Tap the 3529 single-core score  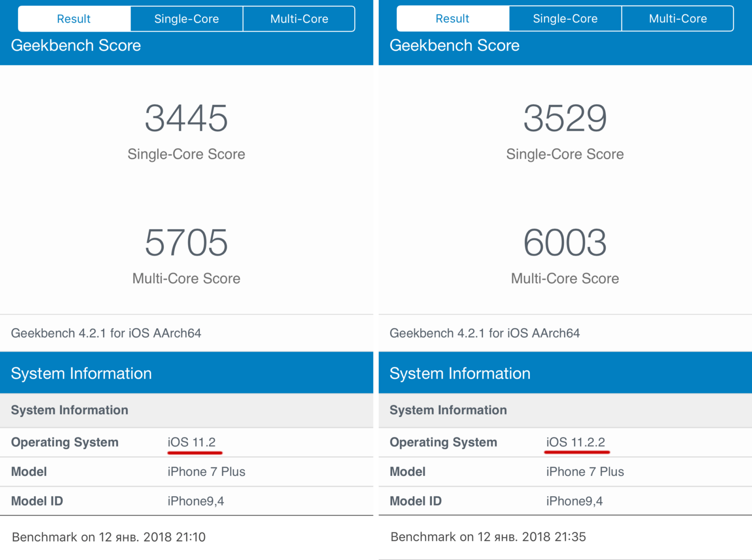point(565,118)
